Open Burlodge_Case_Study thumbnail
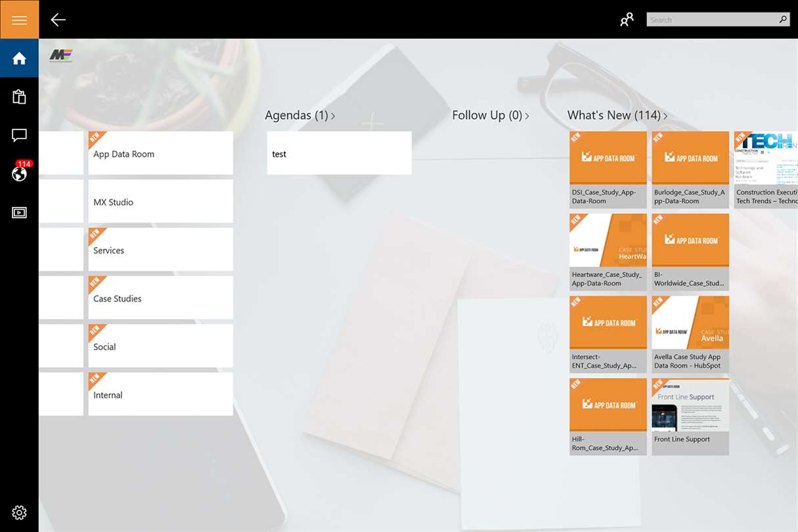 pos(690,170)
